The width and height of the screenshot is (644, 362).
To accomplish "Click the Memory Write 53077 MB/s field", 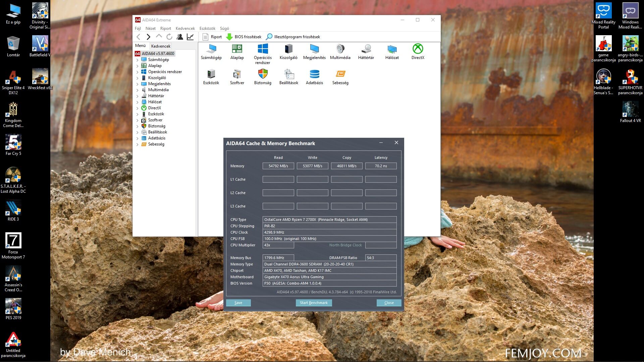I will point(313,166).
